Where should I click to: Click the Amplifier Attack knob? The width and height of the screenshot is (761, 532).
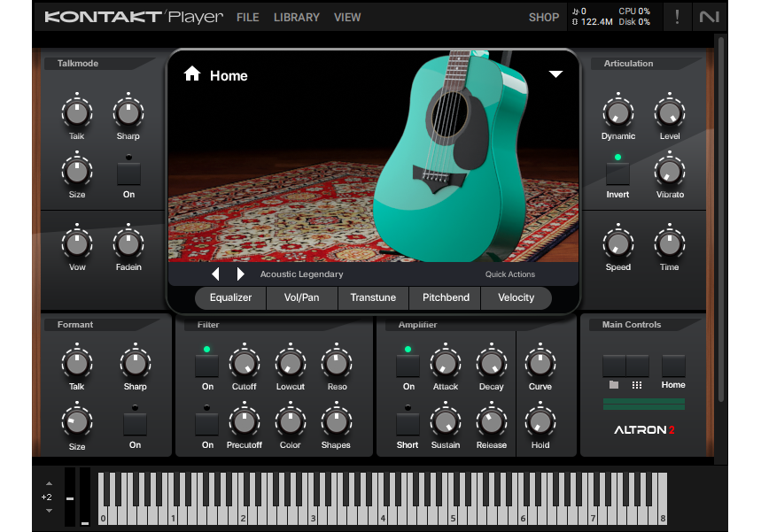point(445,363)
